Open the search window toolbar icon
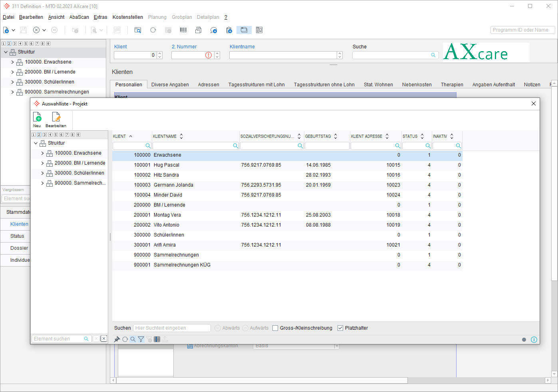The height and width of the screenshot is (392, 558). [x=138, y=30]
